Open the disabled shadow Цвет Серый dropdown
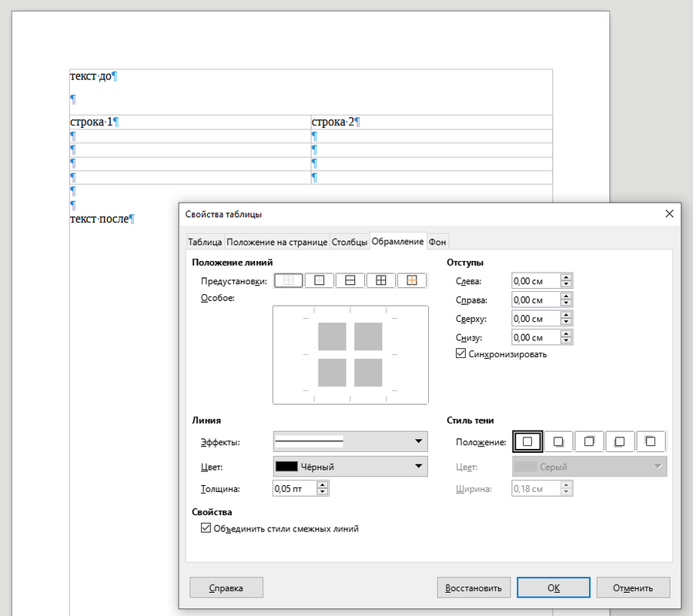The width and height of the screenshot is (693, 616). coord(590,466)
